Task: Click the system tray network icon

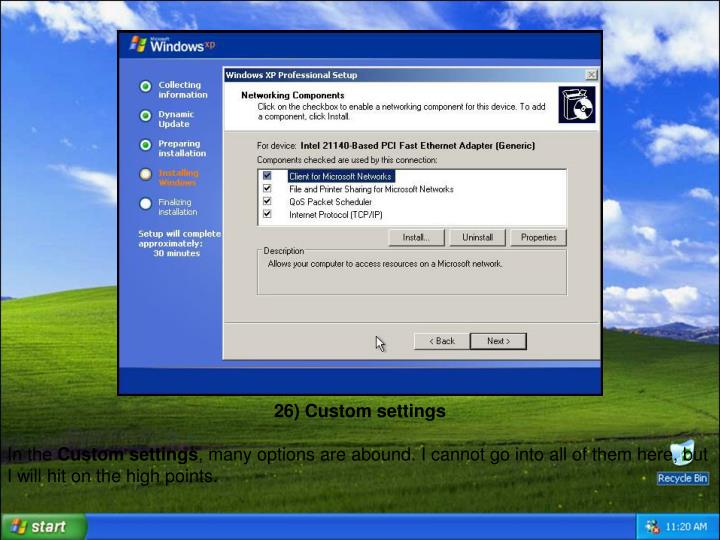Action: pos(652,527)
